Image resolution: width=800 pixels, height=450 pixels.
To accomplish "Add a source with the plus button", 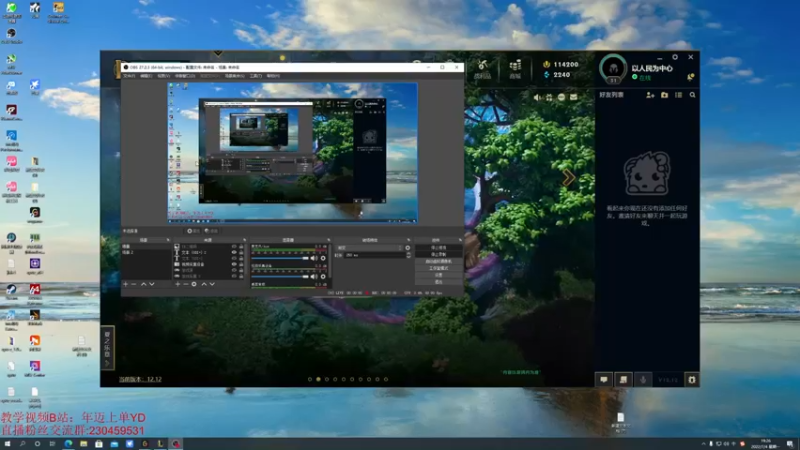I will click(177, 284).
